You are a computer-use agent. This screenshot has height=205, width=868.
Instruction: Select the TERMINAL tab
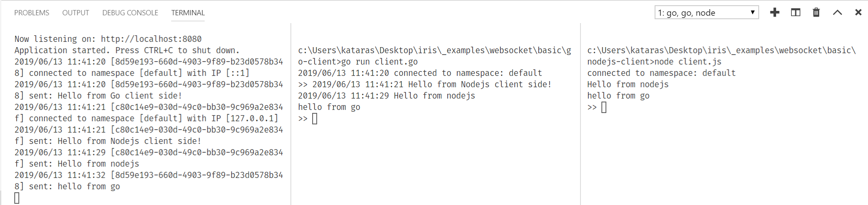coord(188,13)
